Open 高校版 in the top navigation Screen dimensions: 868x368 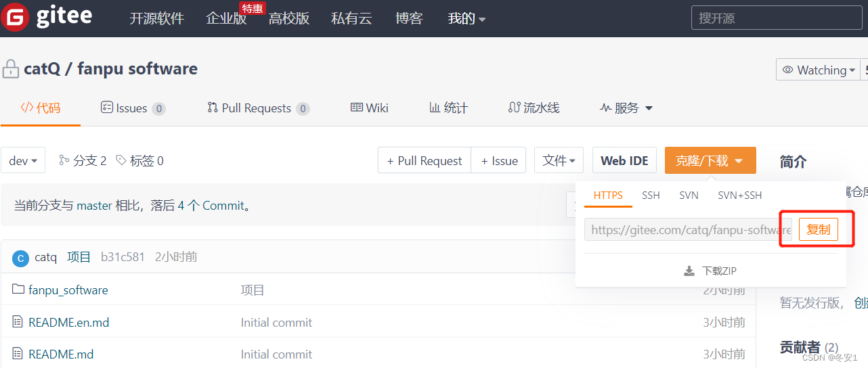point(289,19)
